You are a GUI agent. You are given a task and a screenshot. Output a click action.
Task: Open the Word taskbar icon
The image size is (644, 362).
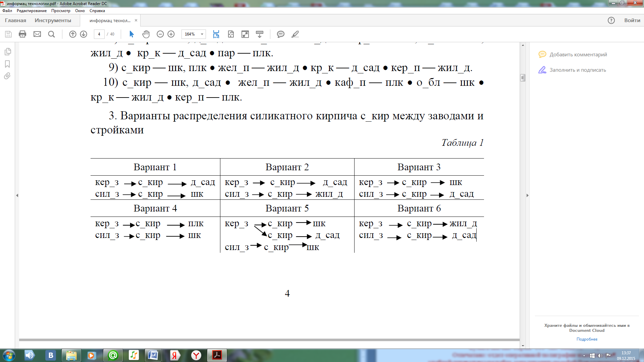[x=154, y=355]
